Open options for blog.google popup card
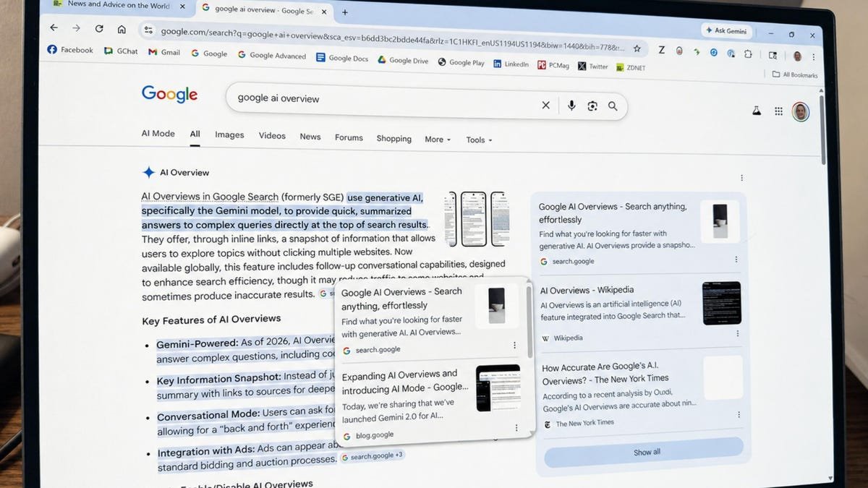Screen dimensions: 868x488 tap(516, 428)
